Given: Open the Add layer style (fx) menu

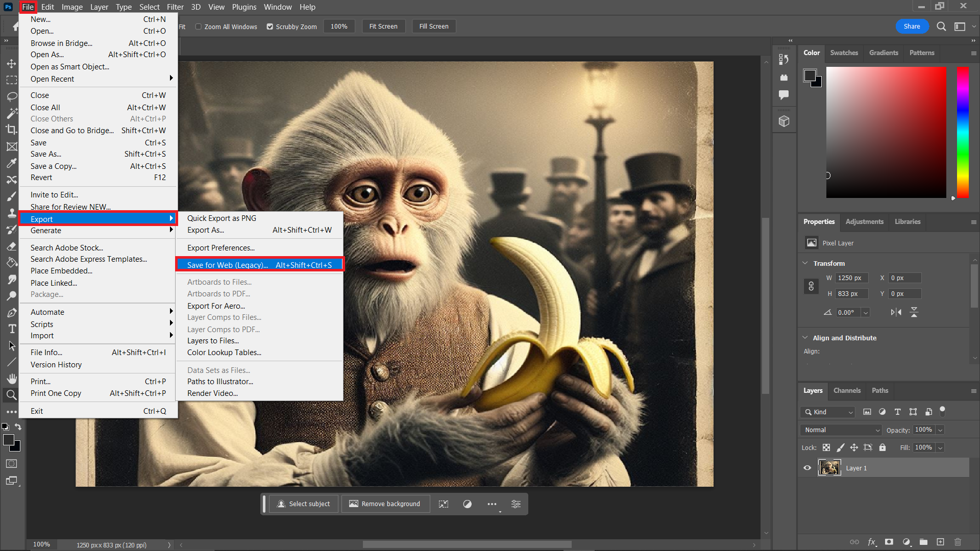Looking at the screenshot, I should point(872,542).
